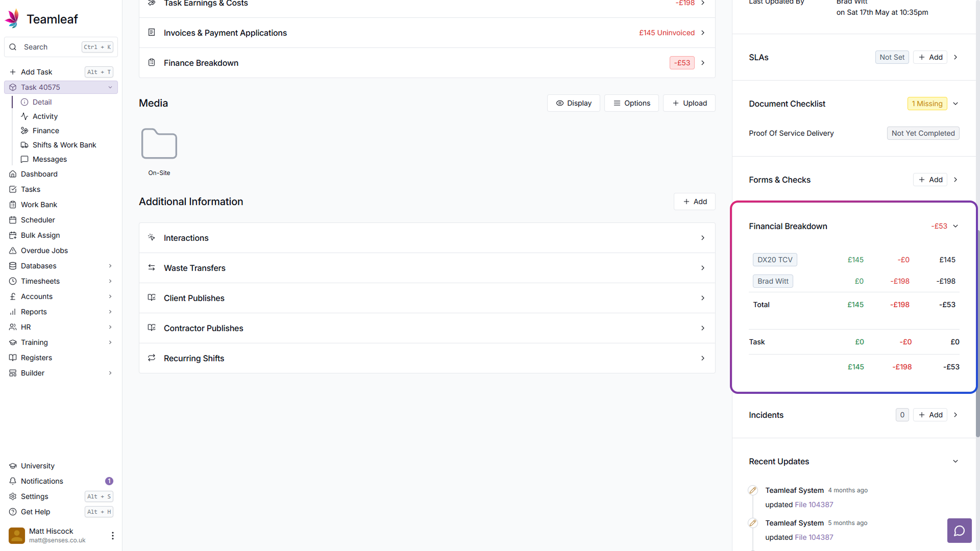This screenshot has width=980, height=551.
Task: Collapse the Recent Updates section
Action: (x=955, y=461)
